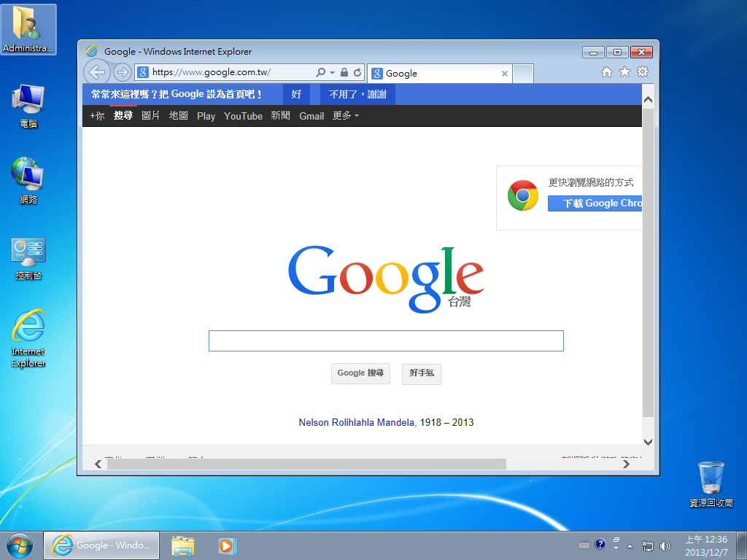Launch Windows Media Player from taskbar
Viewport: 747px width, 560px height.
(x=228, y=545)
